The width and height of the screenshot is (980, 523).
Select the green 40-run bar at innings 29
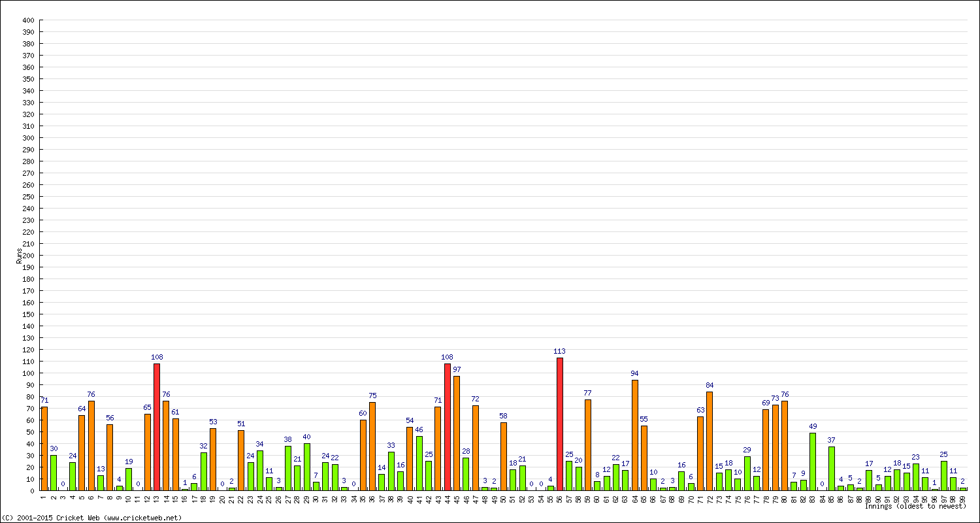pos(307,467)
